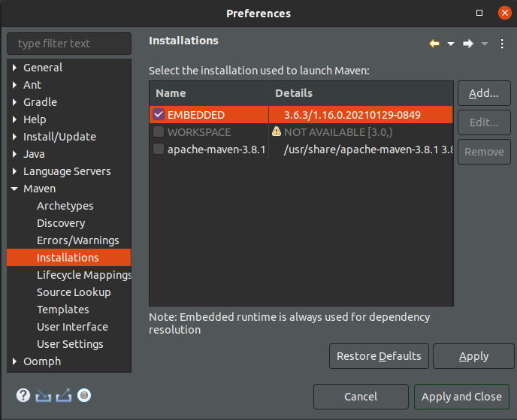The width and height of the screenshot is (517, 420).
Task: Select Archetypes under Maven
Action: [65, 206]
